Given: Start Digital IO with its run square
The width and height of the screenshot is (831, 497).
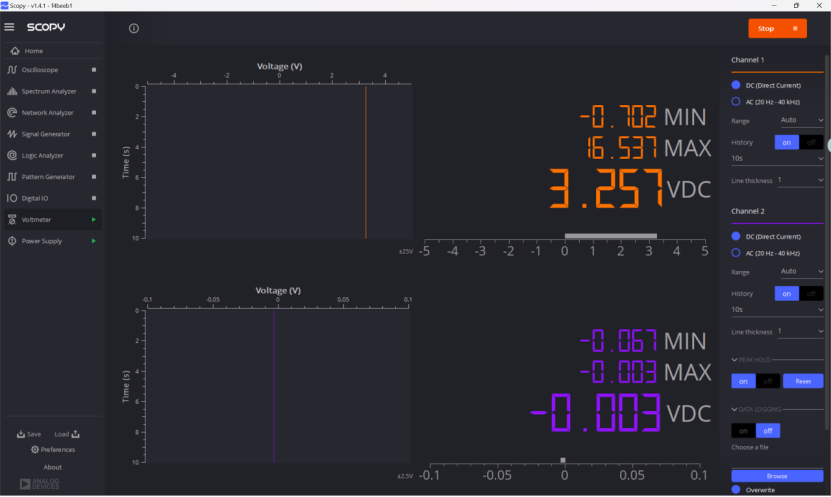Looking at the screenshot, I should coord(94,198).
